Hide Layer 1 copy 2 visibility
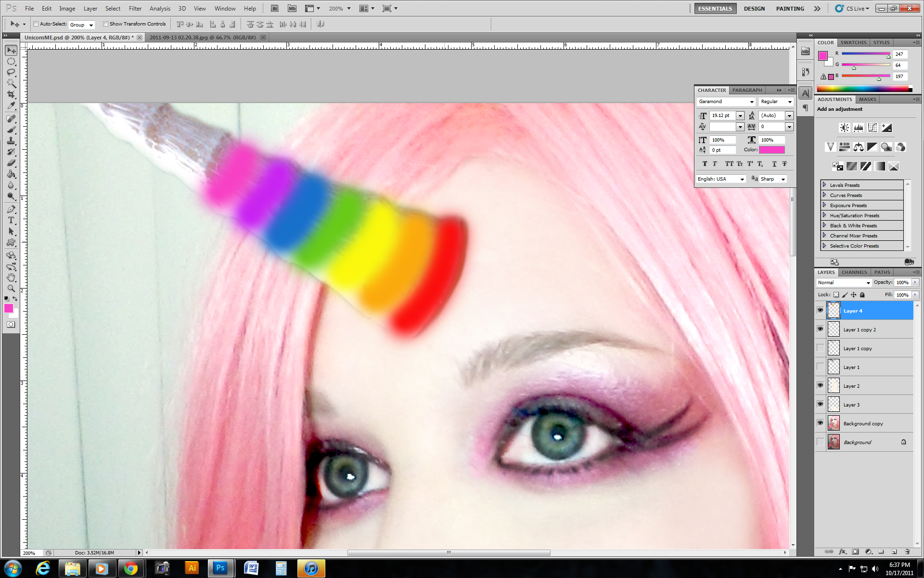 click(x=820, y=329)
